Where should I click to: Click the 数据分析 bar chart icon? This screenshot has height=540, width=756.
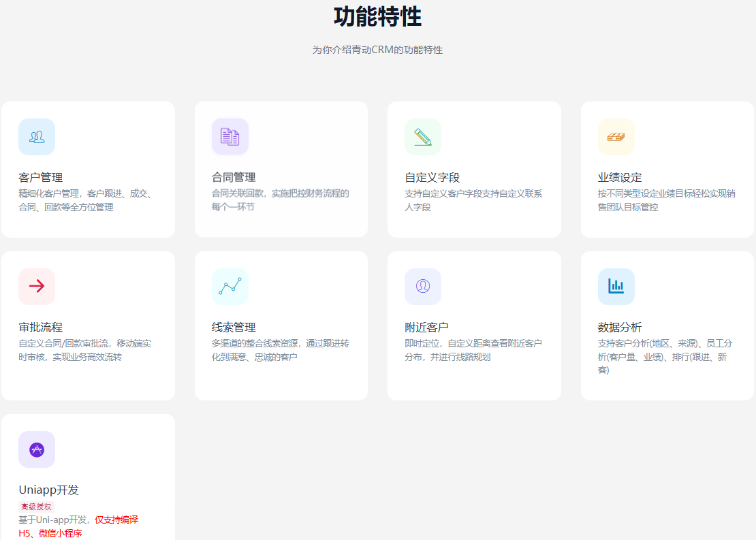(x=616, y=286)
